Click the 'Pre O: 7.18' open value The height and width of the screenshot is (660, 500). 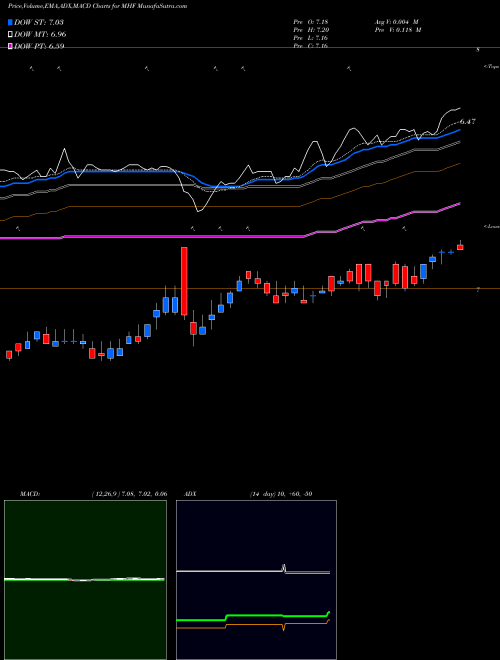311,22
